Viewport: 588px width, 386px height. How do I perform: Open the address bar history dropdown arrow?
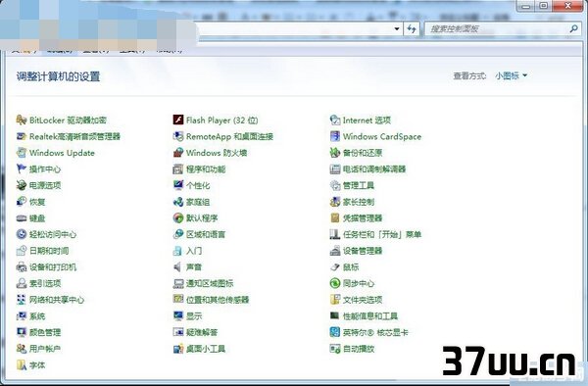click(397, 28)
